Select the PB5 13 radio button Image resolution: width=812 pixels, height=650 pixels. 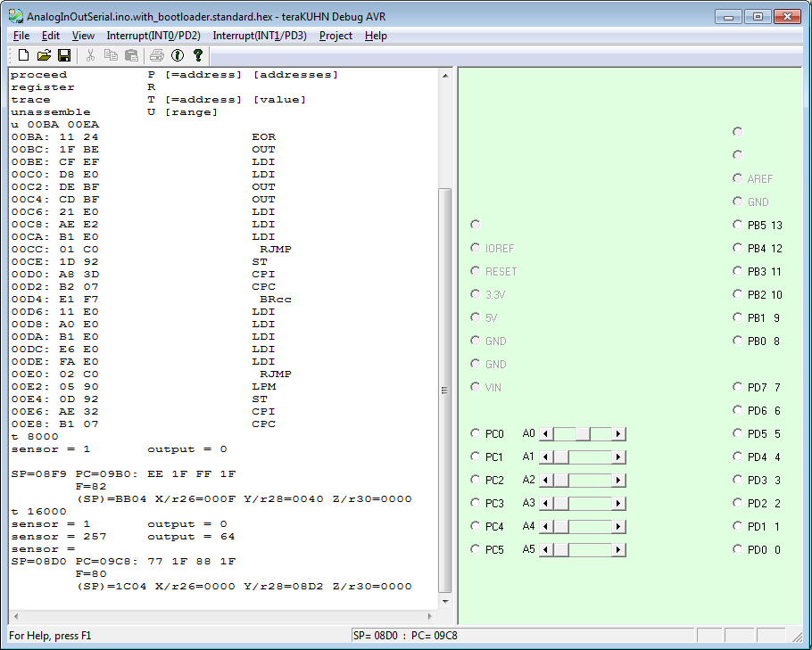pyautogui.click(x=738, y=225)
